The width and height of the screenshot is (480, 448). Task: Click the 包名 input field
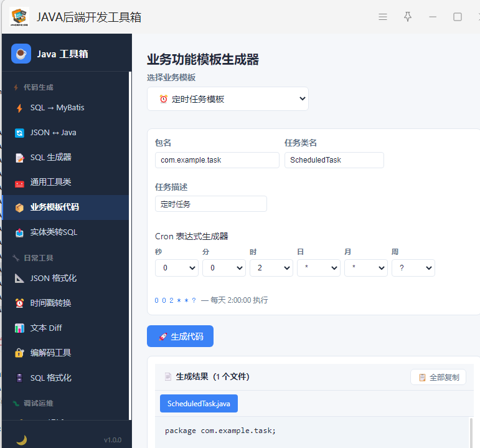(217, 160)
